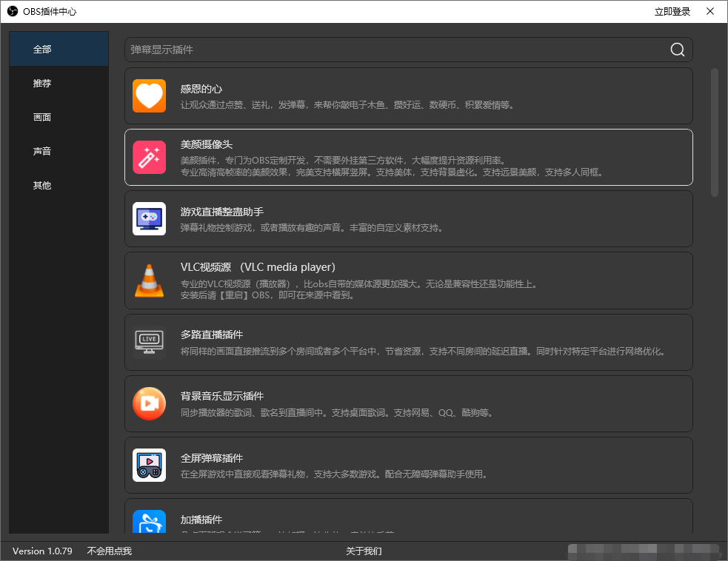The width and height of the screenshot is (728, 561).
Task: Click the VLC traffic cone icon
Action: point(149,280)
